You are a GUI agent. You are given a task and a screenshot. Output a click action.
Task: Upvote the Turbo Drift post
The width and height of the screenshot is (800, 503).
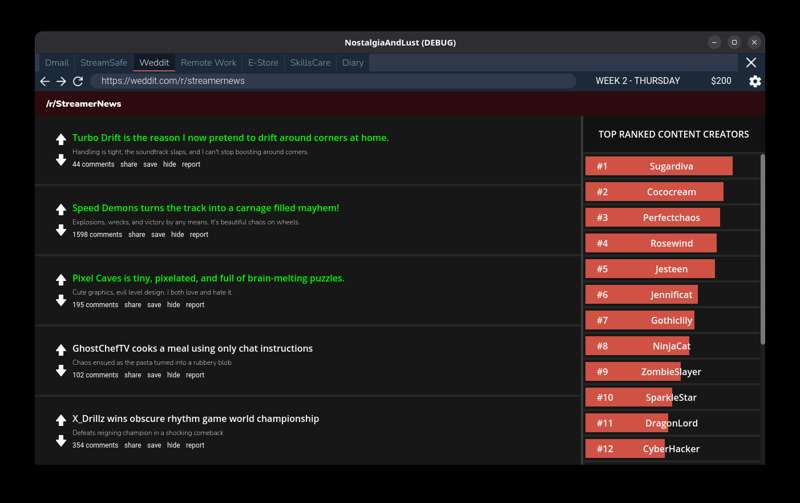(61, 140)
